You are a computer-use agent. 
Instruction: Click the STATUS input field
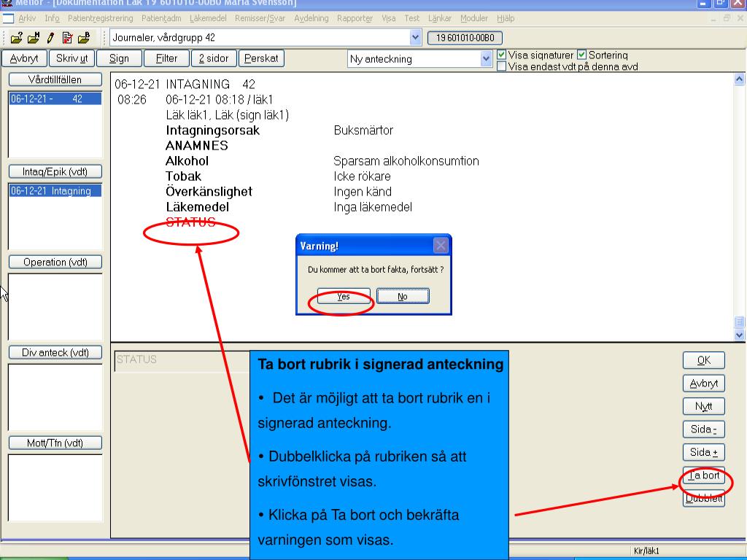coord(182,360)
